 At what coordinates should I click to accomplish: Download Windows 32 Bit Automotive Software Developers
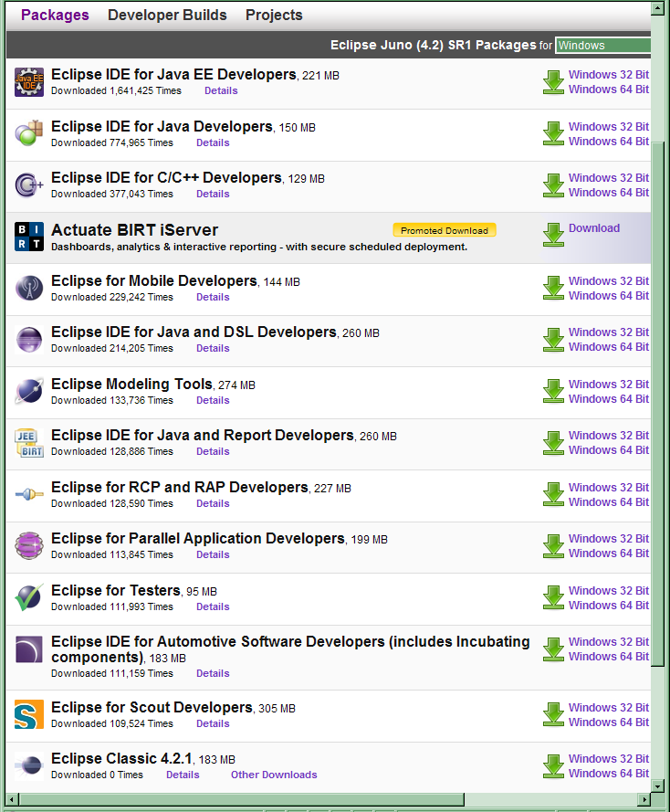point(609,641)
